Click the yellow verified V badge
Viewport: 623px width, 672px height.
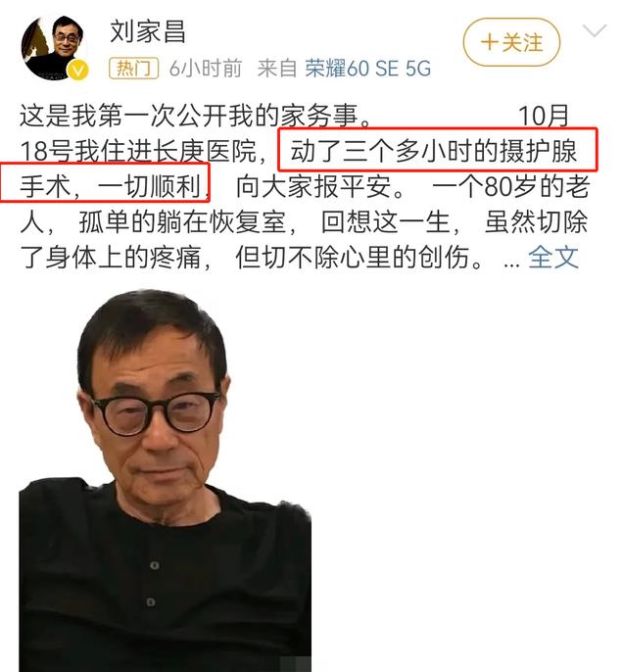click(x=78, y=71)
